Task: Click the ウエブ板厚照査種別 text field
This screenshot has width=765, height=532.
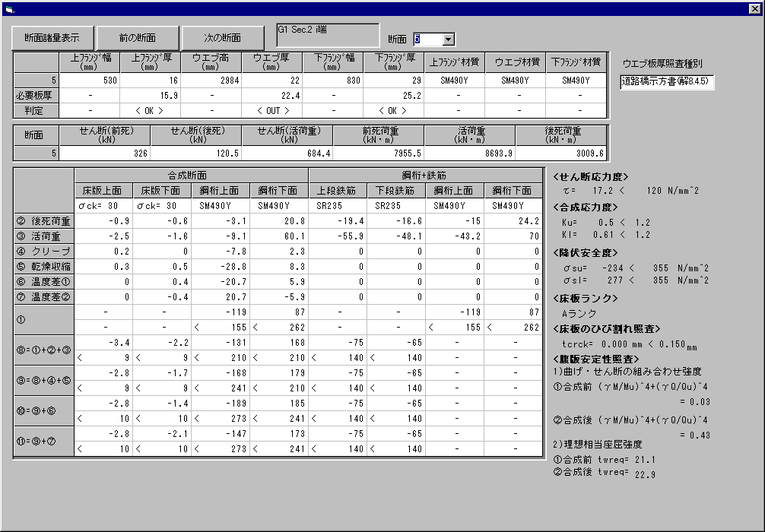Action: click(667, 81)
